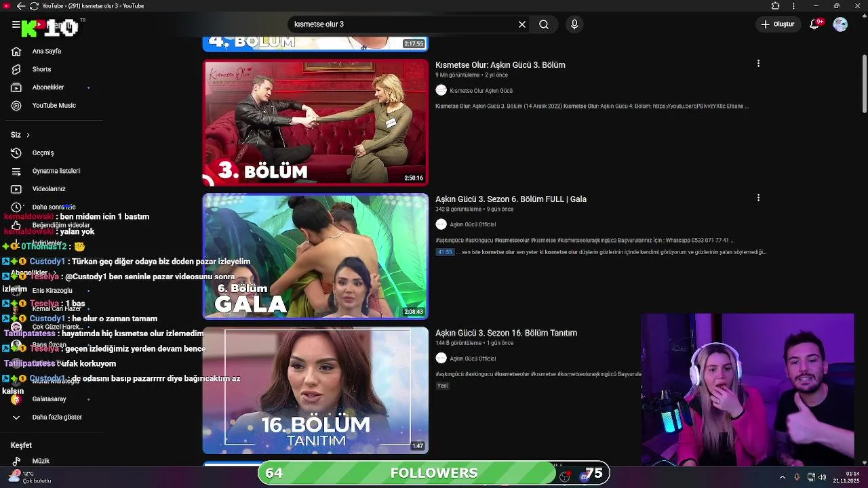
Task: Reload the page with the refresh icon
Action: 34,6
